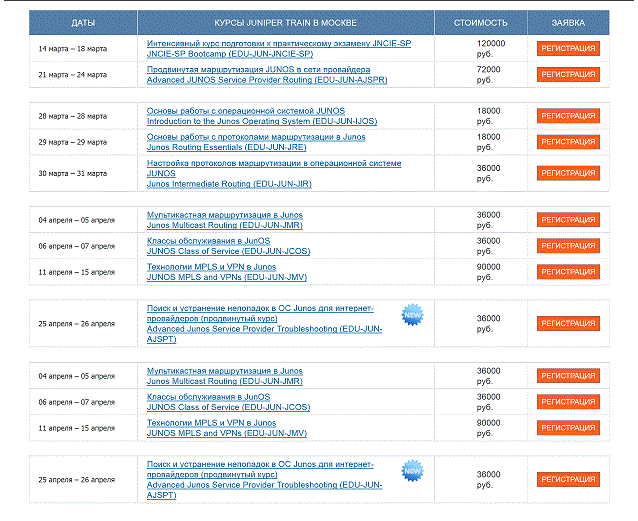The width and height of the screenshot is (638, 521).
Task: Open Advanced JUNOS Service Provider Routing link
Action: (x=267, y=80)
